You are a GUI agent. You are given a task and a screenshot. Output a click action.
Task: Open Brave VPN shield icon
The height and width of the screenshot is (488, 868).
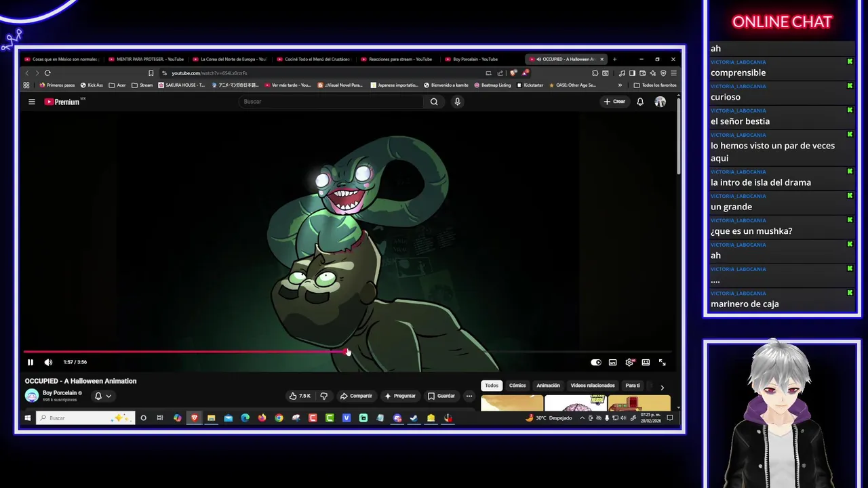(663, 73)
